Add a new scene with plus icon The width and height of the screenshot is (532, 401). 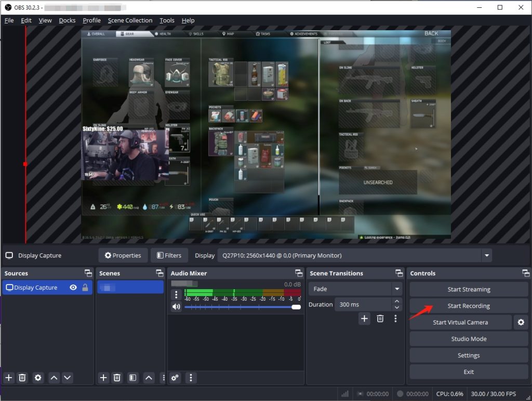coord(103,378)
